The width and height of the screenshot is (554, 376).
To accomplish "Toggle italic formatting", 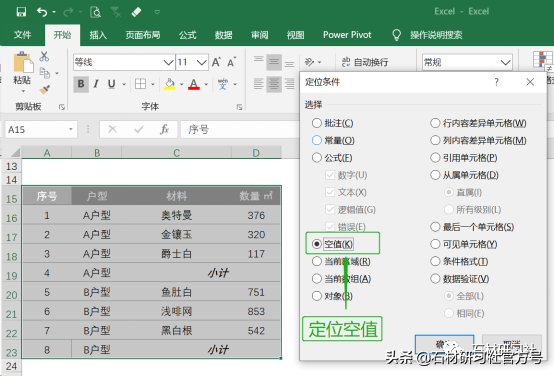I will point(96,84).
